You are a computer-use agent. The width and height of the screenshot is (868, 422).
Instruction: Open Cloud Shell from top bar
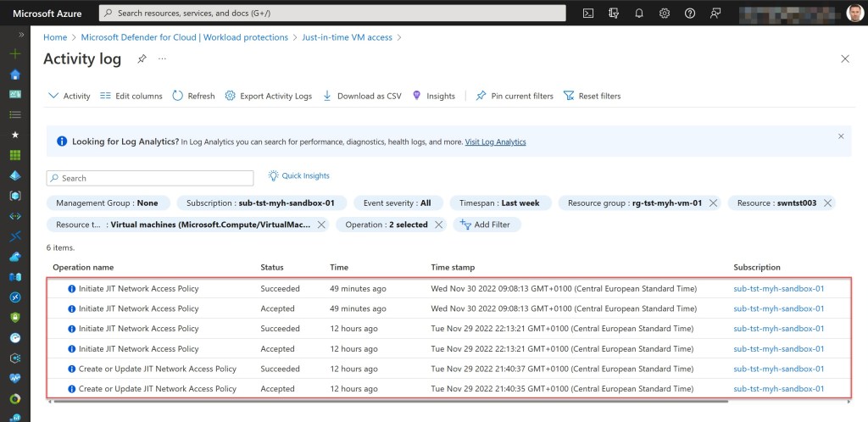588,14
